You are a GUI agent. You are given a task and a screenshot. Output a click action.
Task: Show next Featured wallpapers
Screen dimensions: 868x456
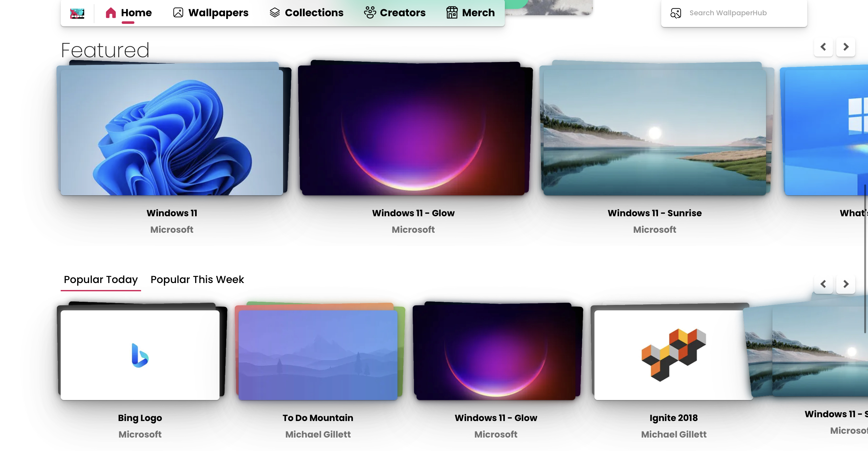(846, 47)
